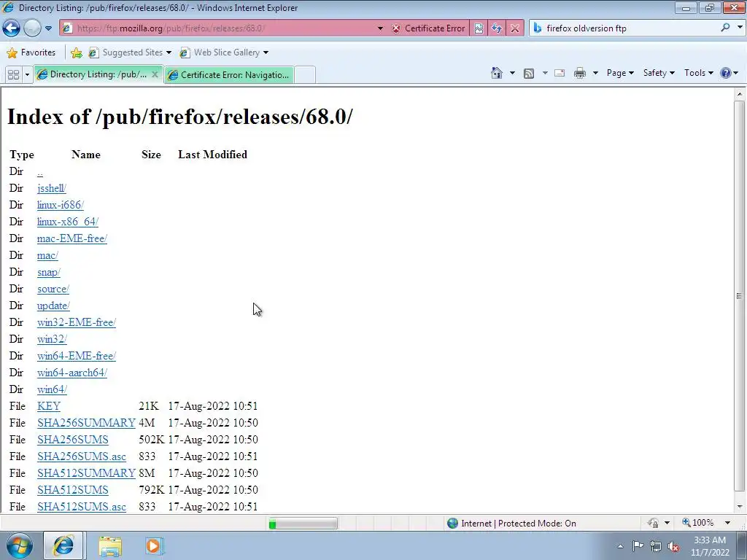Go to Home page icon

coord(497,73)
